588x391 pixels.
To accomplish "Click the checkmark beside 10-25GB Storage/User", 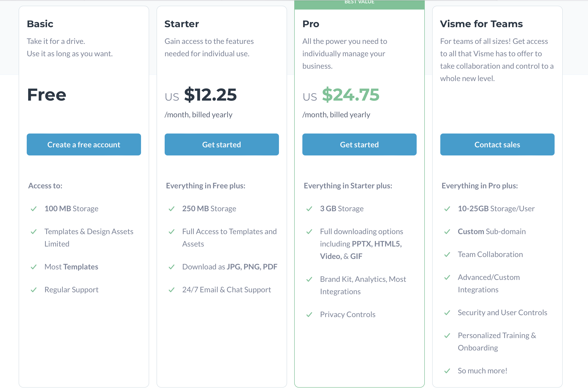I will (447, 209).
